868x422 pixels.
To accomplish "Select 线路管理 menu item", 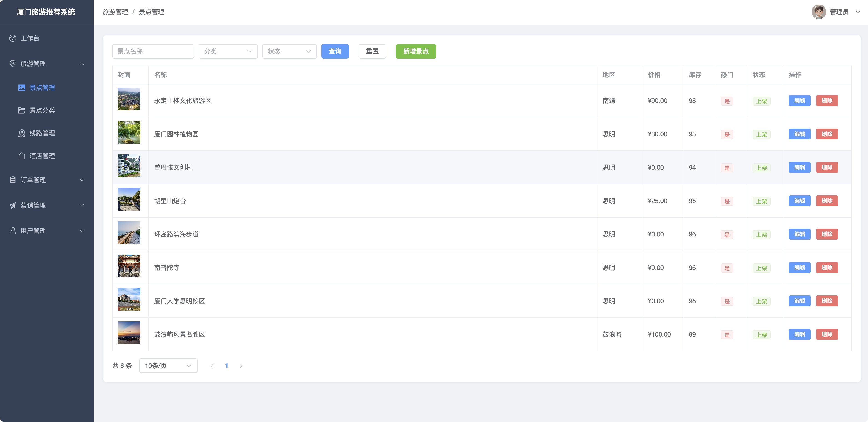I will coord(47,133).
